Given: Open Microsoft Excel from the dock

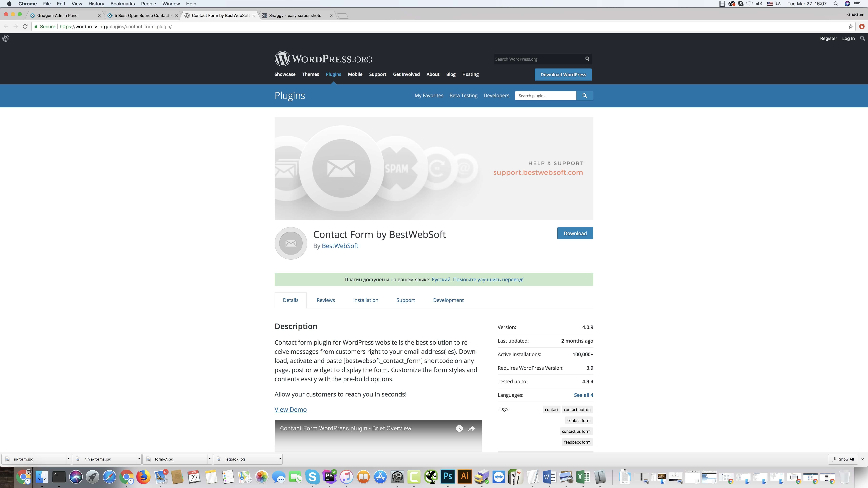Looking at the screenshot, I should 583,477.
